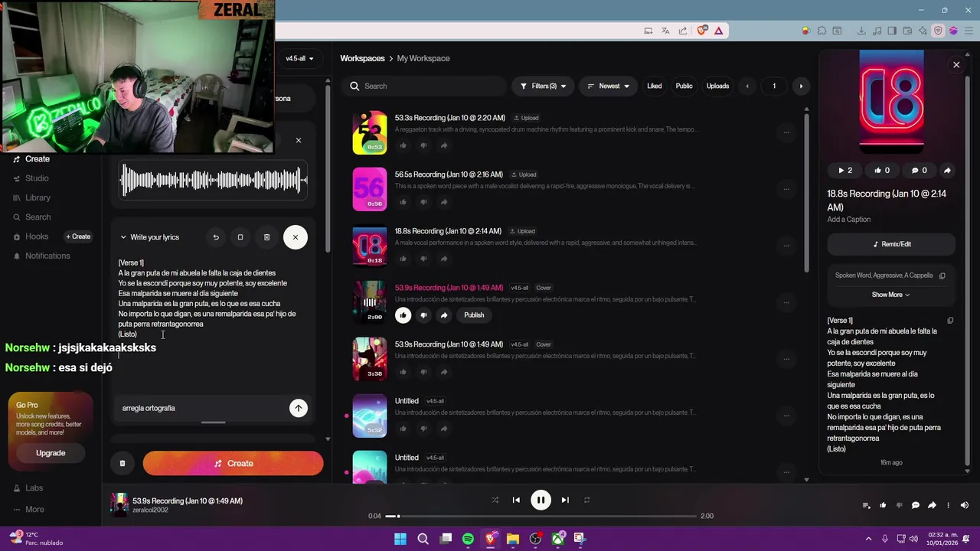Click the uploaded audio waveform
Viewport: 980px width, 551px height.
(x=214, y=181)
